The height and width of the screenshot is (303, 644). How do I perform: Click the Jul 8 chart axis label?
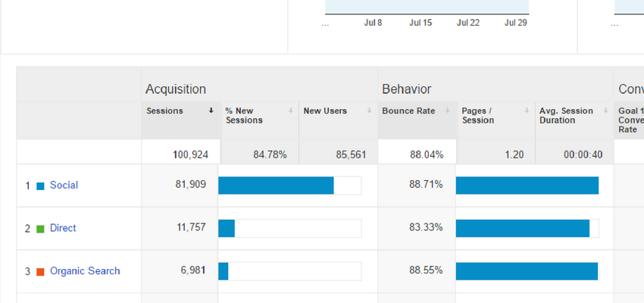(373, 23)
